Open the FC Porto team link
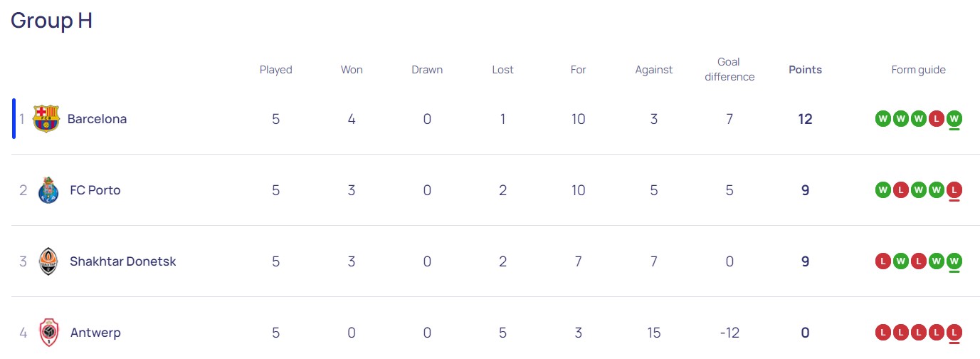 (x=95, y=190)
